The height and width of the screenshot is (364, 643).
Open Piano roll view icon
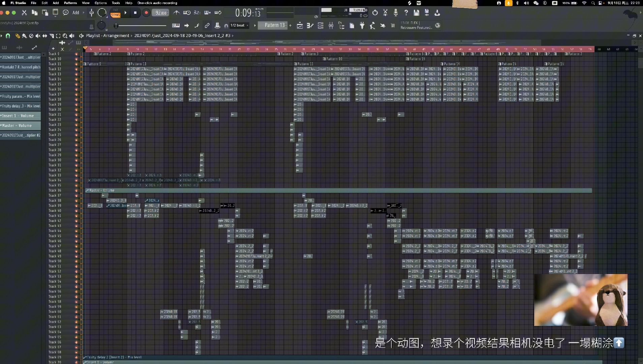coord(310,26)
